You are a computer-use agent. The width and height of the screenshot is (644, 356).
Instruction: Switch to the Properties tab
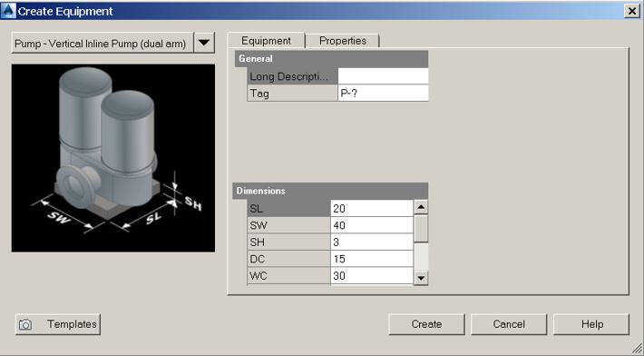pos(343,41)
